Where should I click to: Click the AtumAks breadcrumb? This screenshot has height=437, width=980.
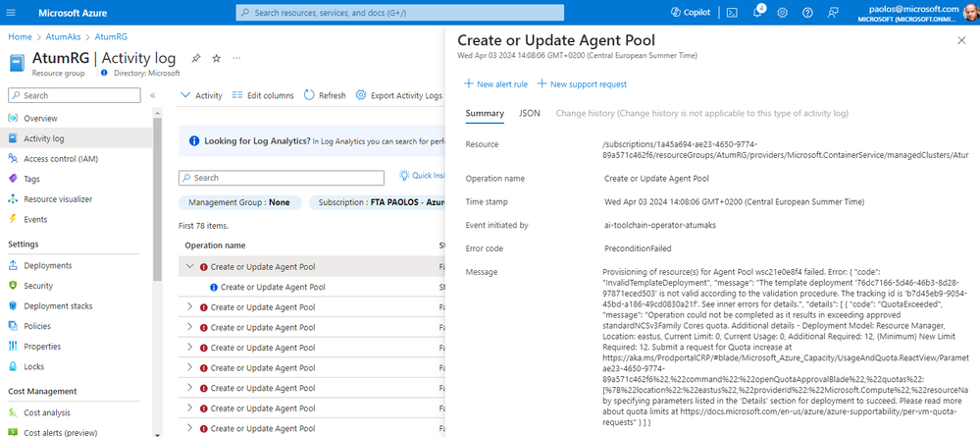pos(61,37)
